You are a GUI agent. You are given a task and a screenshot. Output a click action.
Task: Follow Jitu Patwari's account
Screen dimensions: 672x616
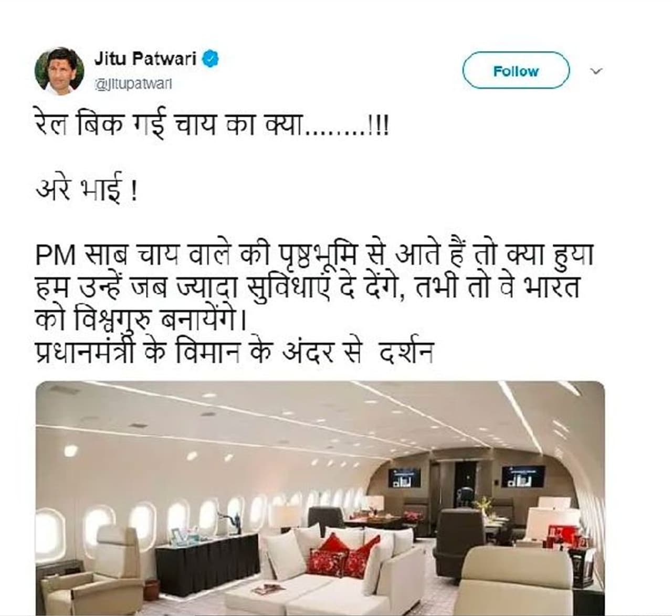click(x=516, y=70)
